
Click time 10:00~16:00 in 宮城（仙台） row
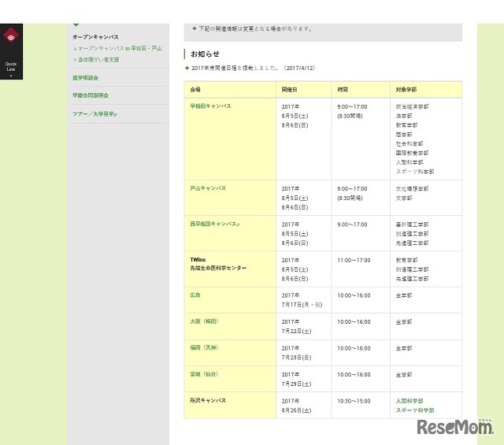[354, 375]
